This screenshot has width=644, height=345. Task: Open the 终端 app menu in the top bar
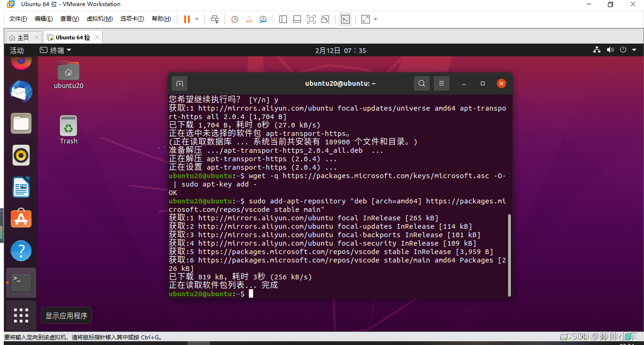click(x=55, y=50)
